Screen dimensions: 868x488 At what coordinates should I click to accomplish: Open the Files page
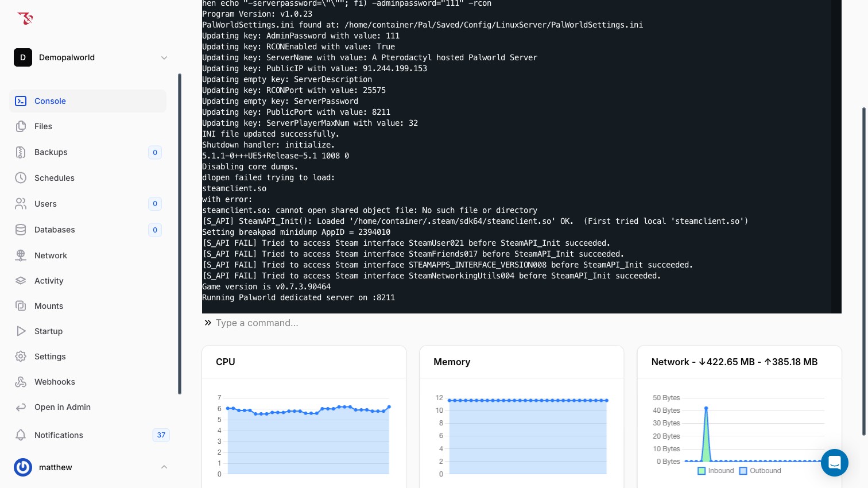[88, 126]
